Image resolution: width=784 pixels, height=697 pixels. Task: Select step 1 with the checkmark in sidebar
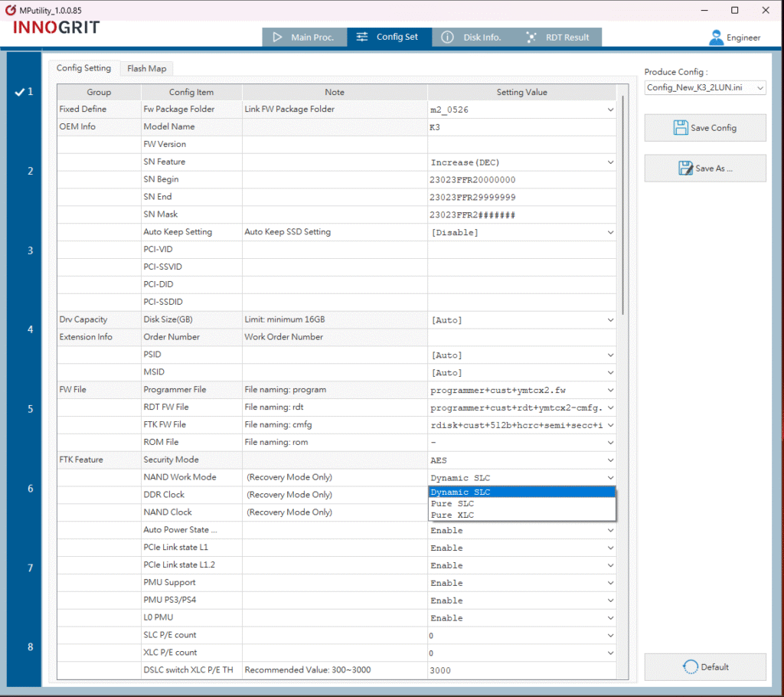coord(24,92)
